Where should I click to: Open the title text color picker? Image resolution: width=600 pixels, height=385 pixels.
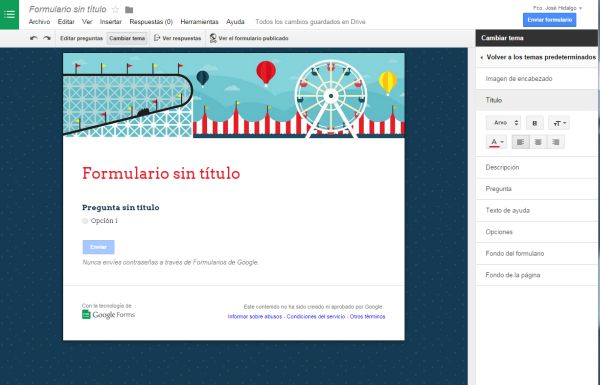497,142
